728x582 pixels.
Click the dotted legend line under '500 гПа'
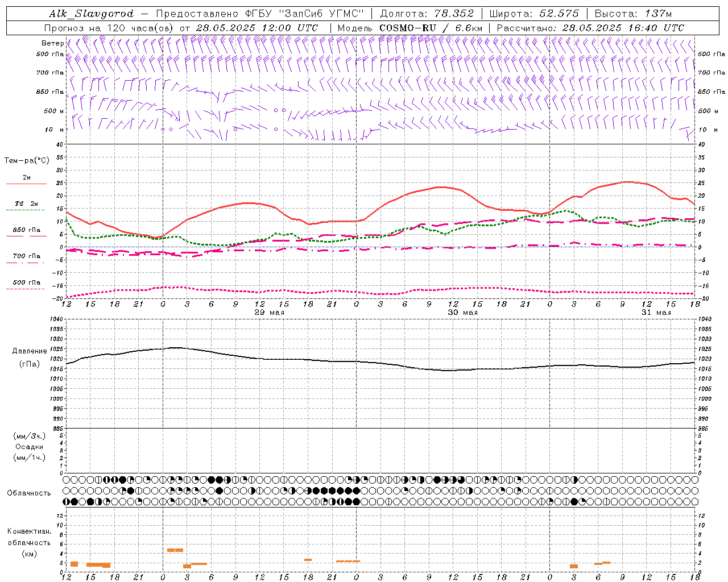[26, 289]
